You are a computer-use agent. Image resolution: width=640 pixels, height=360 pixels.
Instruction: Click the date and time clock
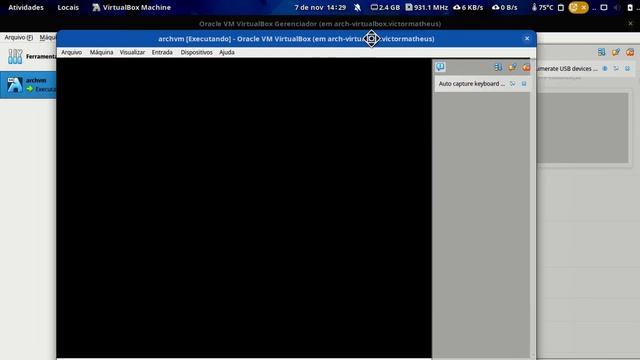click(x=320, y=7)
